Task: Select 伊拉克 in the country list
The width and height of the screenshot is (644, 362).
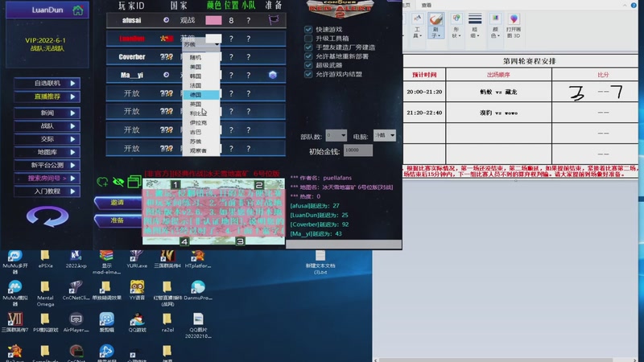Action: pyautogui.click(x=200, y=123)
